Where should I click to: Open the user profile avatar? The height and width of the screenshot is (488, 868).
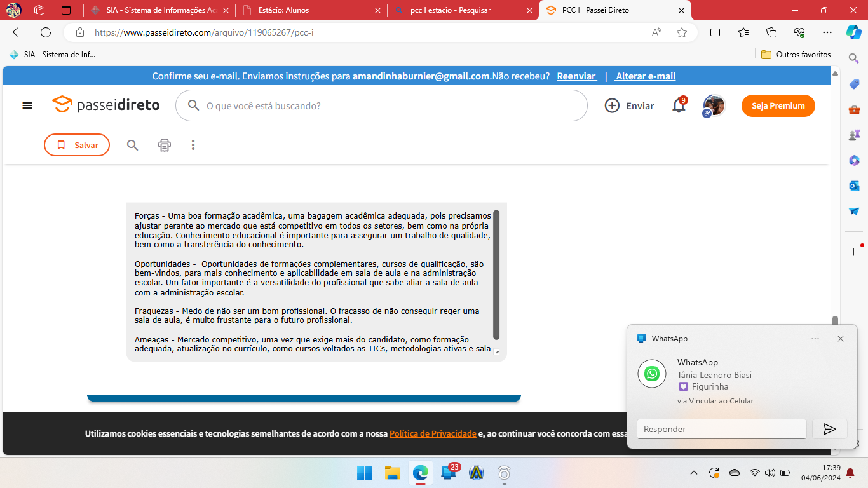714,105
